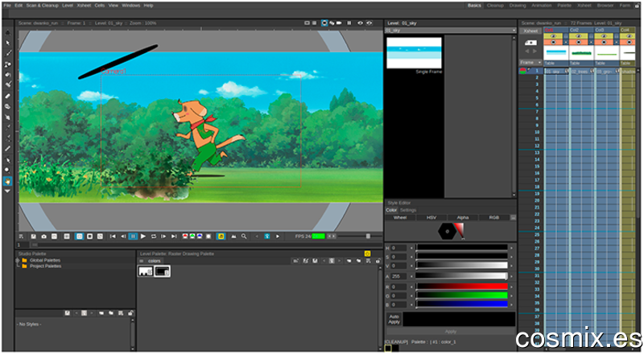Click the yellow highlighted viewer bar icon
This screenshot has height=355, width=644.
pyautogui.click(x=221, y=236)
